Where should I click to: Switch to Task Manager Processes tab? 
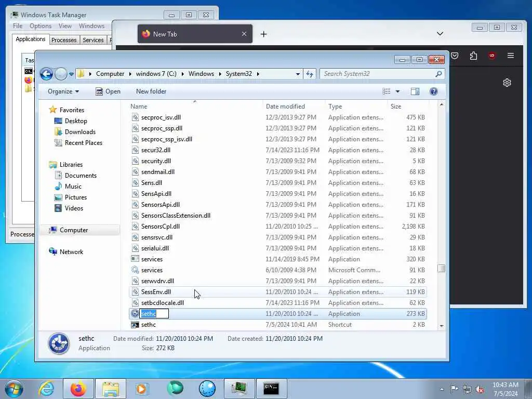[64, 40]
